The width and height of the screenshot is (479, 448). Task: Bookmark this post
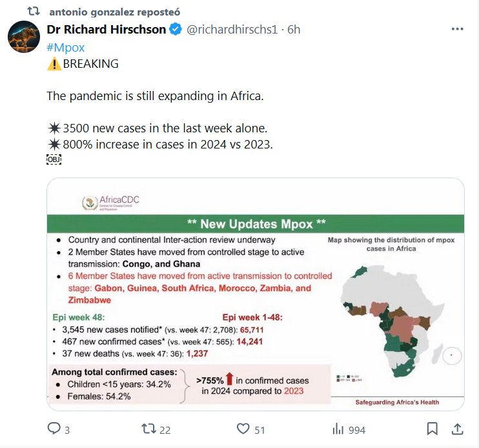coord(432,429)
